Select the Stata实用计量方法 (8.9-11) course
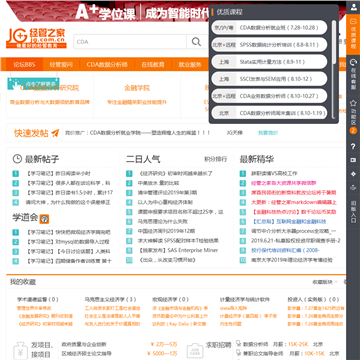360x360 pixels. [x=269, y=62]
